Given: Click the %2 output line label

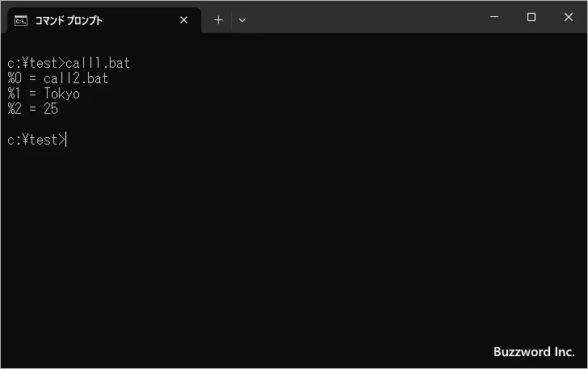Looking at the screenshot, I should [x=14, y=109].
